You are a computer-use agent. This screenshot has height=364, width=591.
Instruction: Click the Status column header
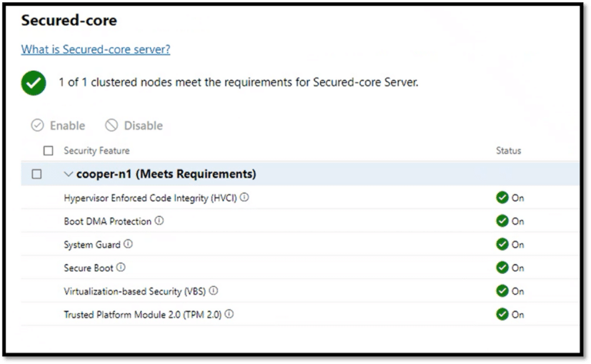point(509,151)
